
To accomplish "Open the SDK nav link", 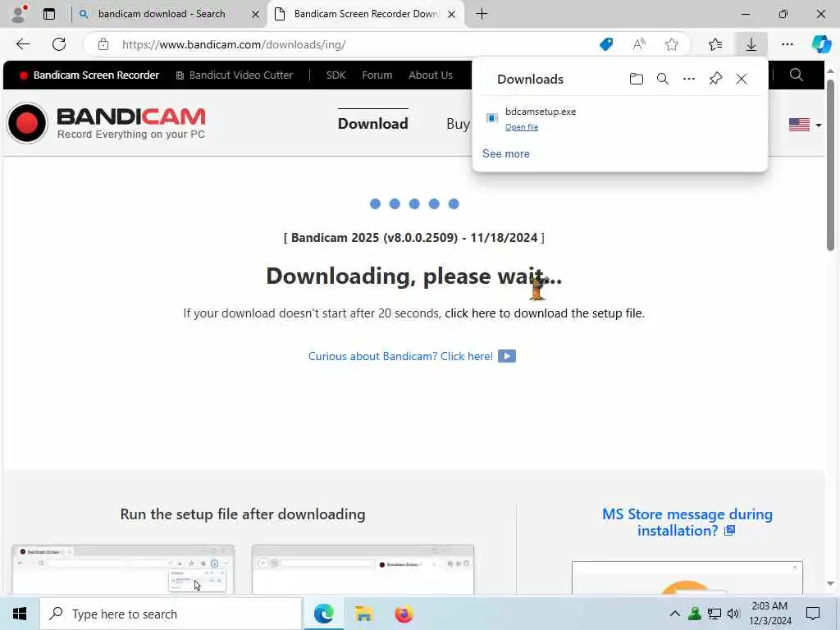I will 336,75.
